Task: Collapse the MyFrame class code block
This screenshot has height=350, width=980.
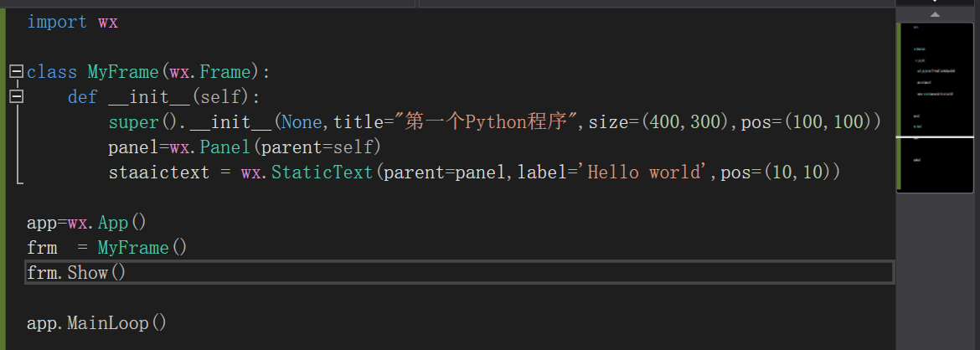Action: click(x=15, y=72)
